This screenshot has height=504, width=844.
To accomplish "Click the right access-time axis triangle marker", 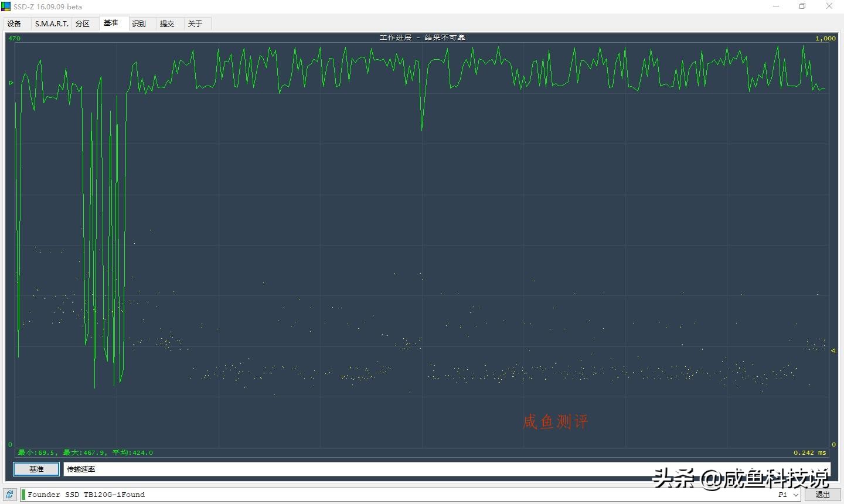I will [833, 350].
